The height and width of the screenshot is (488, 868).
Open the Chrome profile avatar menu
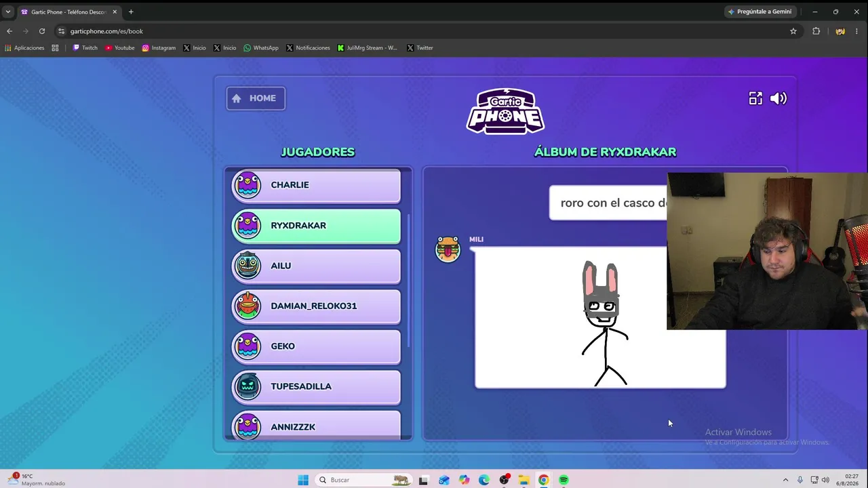tap(840, 31)
